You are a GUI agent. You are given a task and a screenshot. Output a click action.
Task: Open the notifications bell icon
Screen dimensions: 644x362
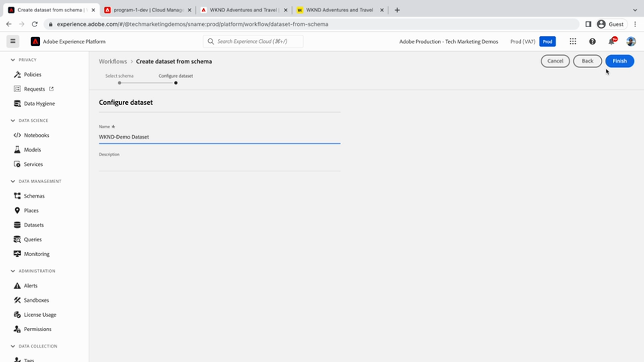click(612, 41)
